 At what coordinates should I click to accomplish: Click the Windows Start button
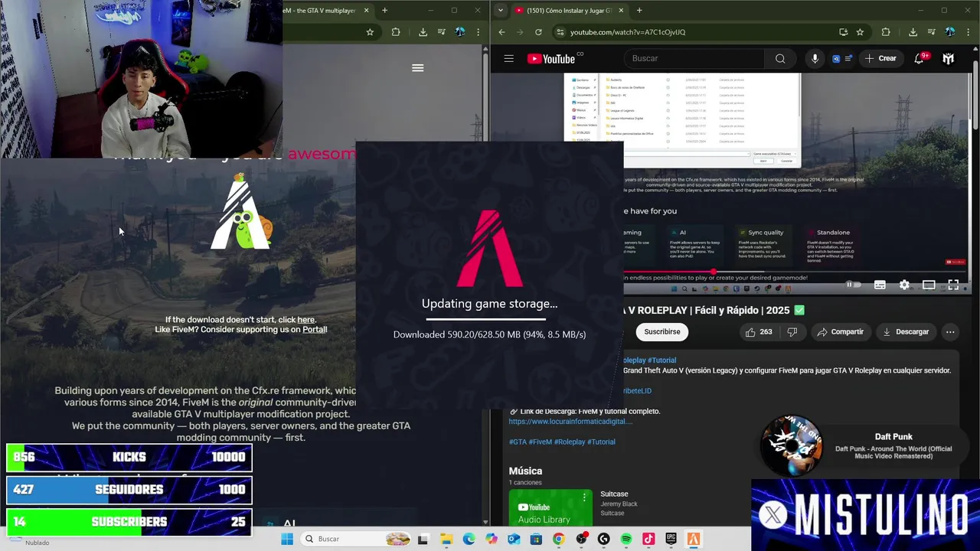pyautogui.click(x=287, y=539)
